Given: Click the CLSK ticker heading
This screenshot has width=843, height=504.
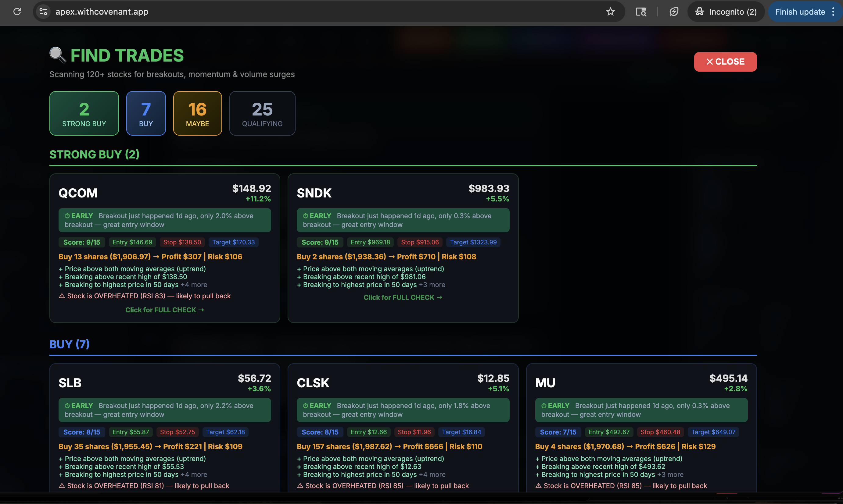Looking at the screenshot, I should 313,383.
